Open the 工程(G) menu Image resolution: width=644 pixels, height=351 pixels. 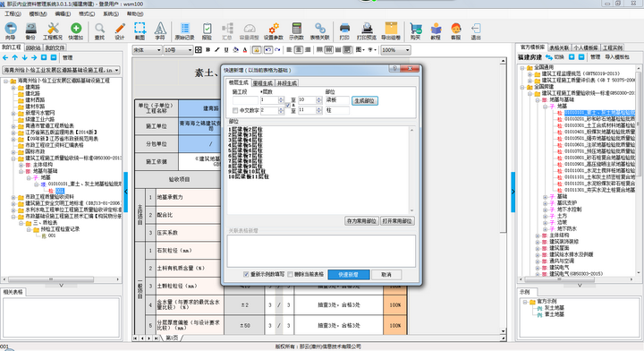[x=13, y=13]
